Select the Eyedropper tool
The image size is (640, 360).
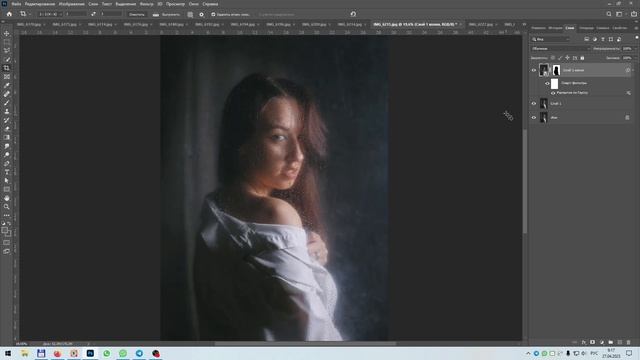(7, 85)
